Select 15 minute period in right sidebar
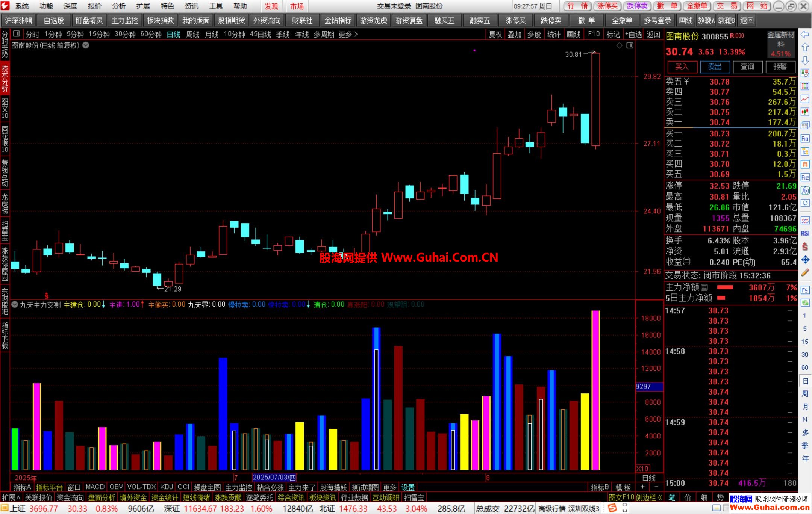The image size is (812, 514). click(805, 342)
